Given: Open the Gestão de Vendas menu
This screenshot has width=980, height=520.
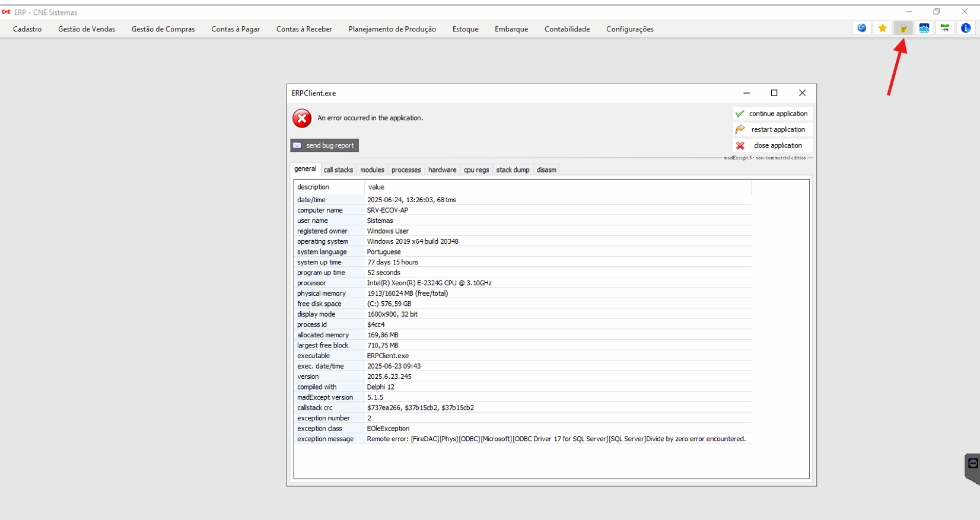Looking at the screenshot, I should 87,29.
